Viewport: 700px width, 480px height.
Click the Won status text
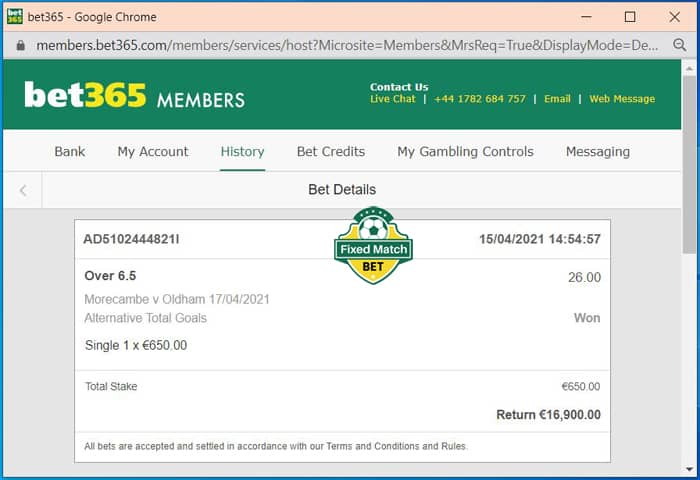coord(587,318)
